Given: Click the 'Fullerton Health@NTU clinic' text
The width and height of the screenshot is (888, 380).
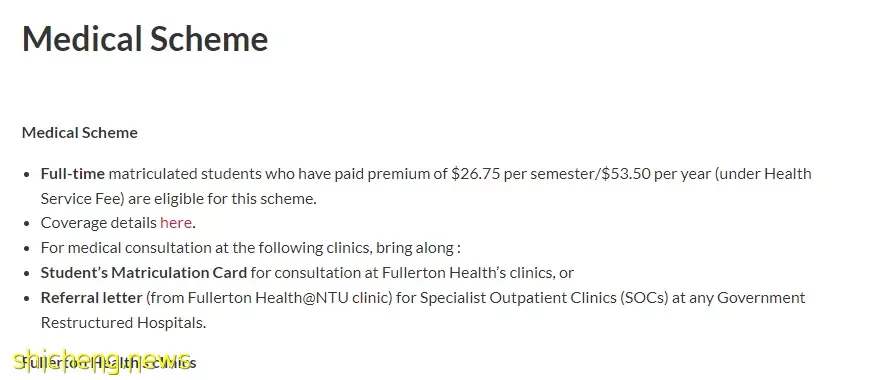Looking at the screenshot, I should (289, 297).
